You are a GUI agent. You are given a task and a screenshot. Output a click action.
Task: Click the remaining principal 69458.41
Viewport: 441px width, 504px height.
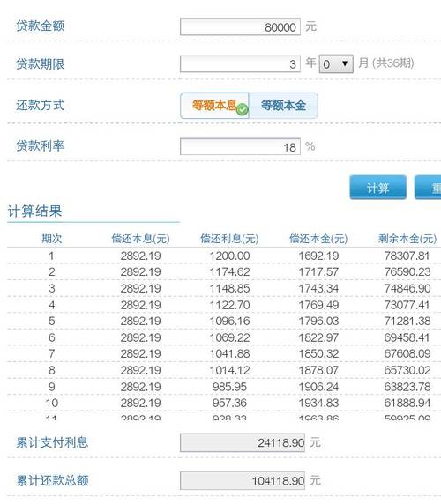click(407, 337)
